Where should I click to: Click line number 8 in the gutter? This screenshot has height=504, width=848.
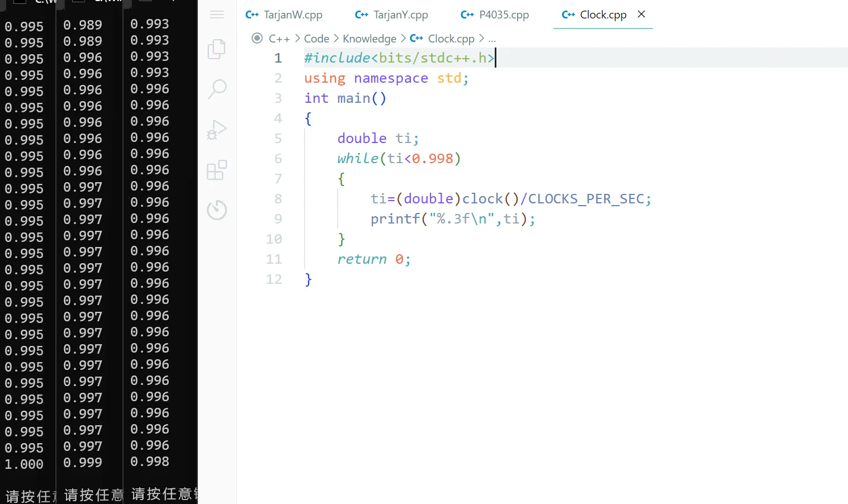coord(278,199)
